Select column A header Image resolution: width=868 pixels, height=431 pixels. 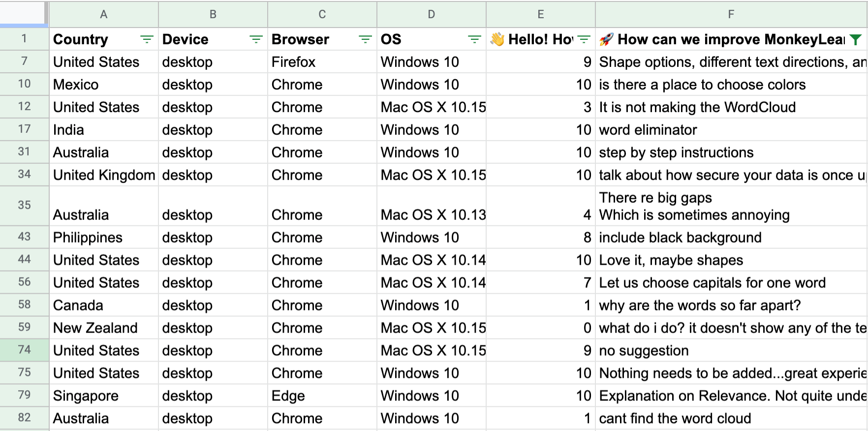pyautogui.click(x=104, y=14)
